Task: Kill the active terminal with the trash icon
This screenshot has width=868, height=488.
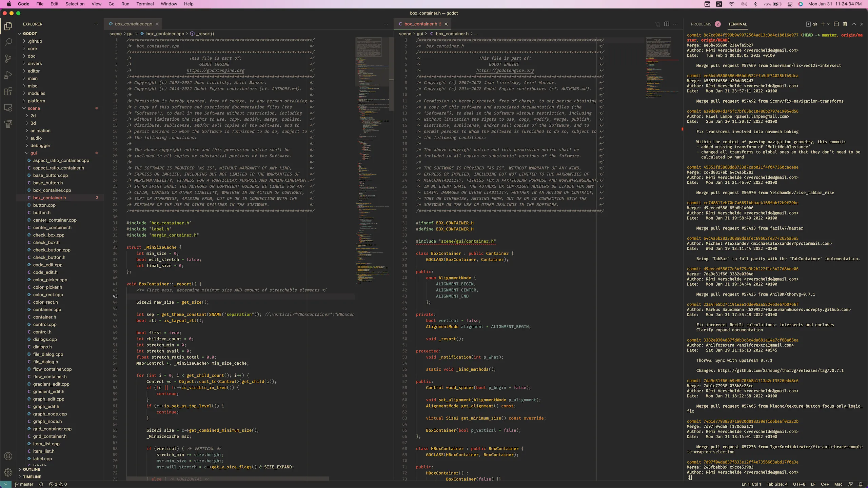Action: coord(845,24)
